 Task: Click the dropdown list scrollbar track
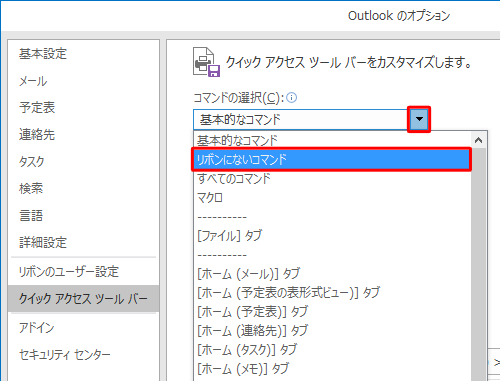point(479,264)
